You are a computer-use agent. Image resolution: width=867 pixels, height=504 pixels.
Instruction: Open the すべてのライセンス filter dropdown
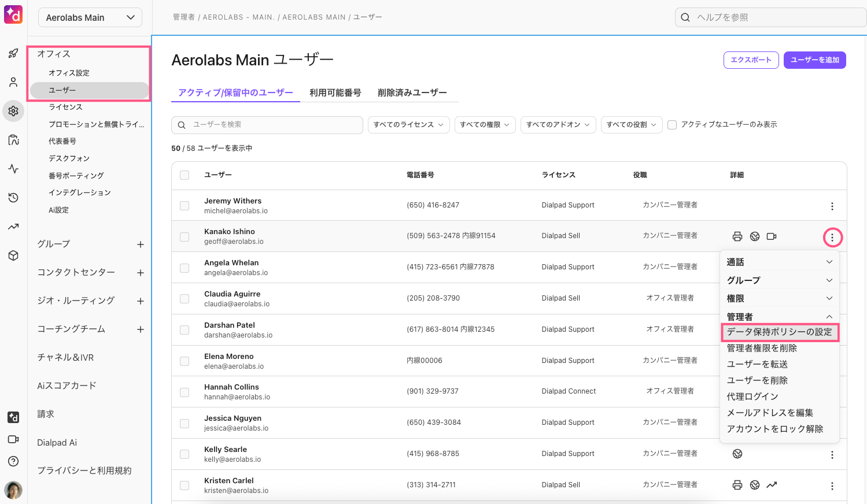[x=409, y=125]
